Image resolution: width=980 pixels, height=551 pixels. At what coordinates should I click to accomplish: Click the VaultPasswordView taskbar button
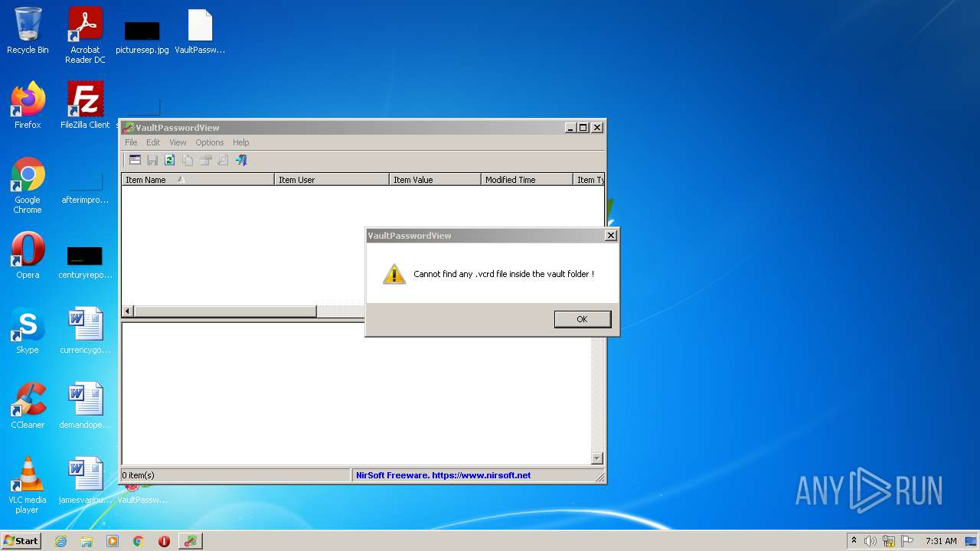pos(191,541)
